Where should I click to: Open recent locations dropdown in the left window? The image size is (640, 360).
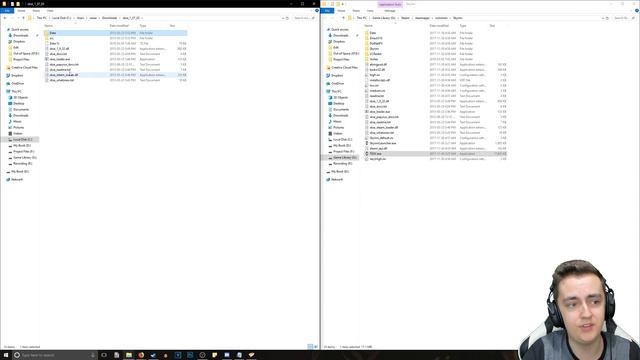18,18
